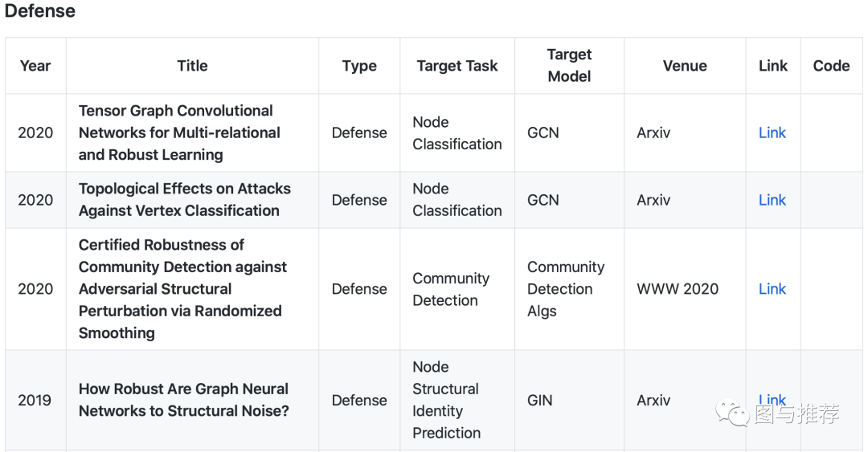This screenshot has width=868, height=452.
Task: Open the Link for Tensor Graph Convolutional Networks
Action: tap(772, 132)
